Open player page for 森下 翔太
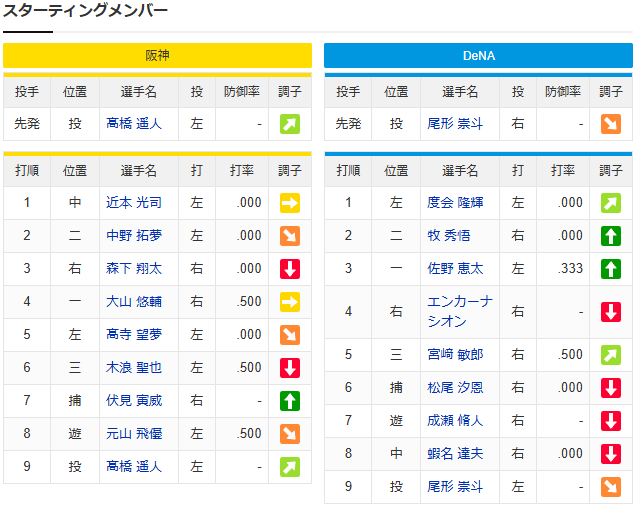Image resolution: width=635 pixels, height=507 pixels. pos(134,268)
